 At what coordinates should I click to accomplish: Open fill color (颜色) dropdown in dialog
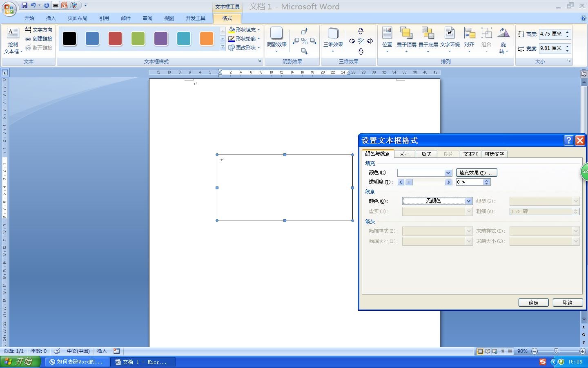click(x=448, y=173)
